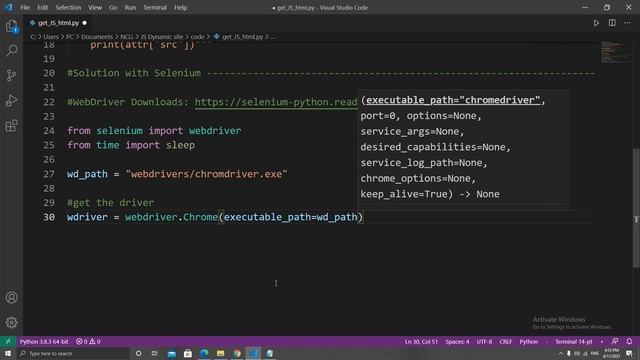Open the Run and Debug view

11,100
